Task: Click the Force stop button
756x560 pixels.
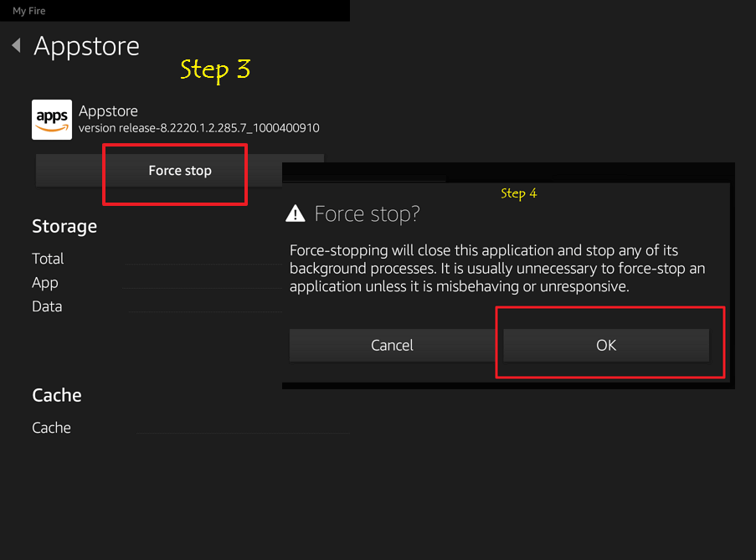Action: pyautogui.click(x=180, y=171)
